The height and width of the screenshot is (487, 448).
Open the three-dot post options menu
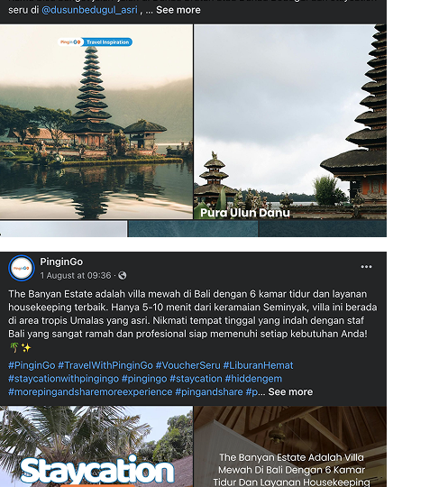(x=366, y=267)
